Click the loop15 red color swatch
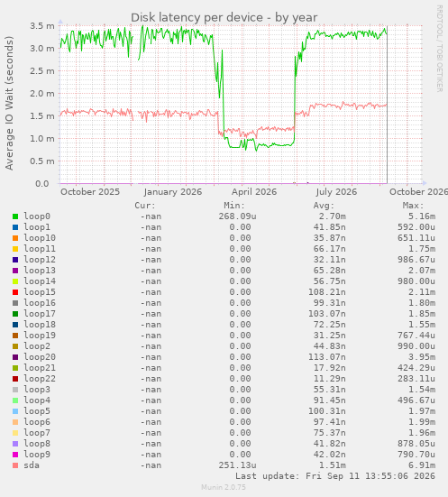 click(15, 292)
